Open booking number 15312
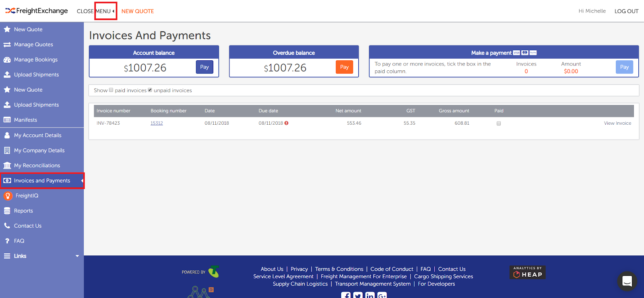Image resolution: width=644 pixels, height=298 pixels. [157, 123]
